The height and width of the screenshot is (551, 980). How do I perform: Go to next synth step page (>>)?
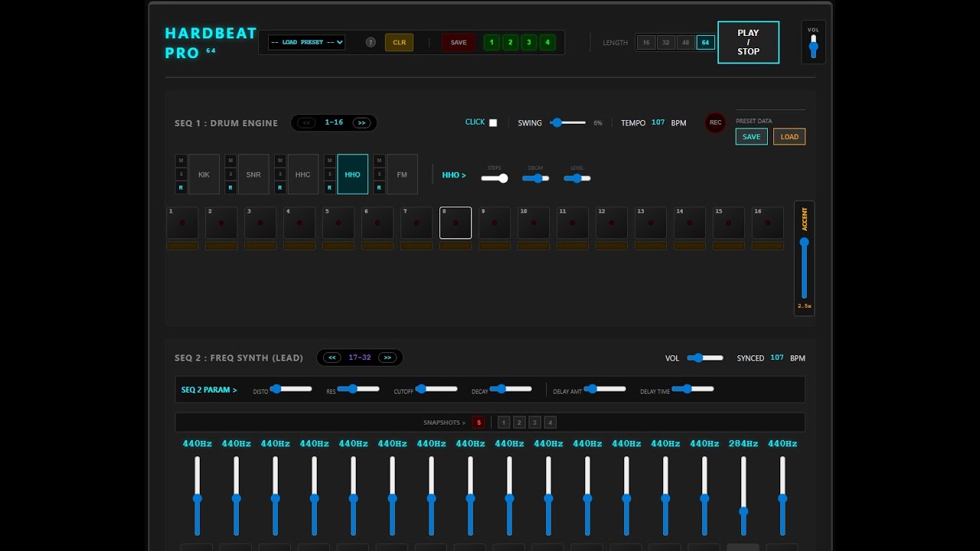pyautogui.click(x=387, y=357)
